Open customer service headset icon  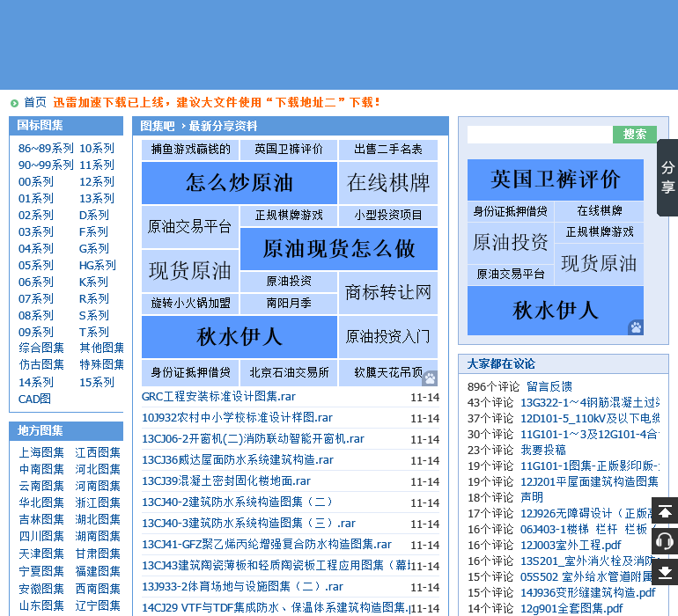(665, 541)
